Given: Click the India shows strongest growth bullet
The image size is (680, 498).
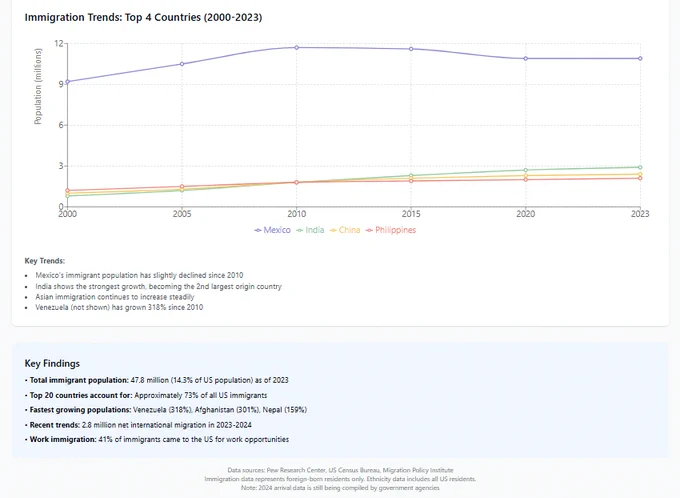Looking at the screenshot, I should pyautogui.click(x=158, y=286).
